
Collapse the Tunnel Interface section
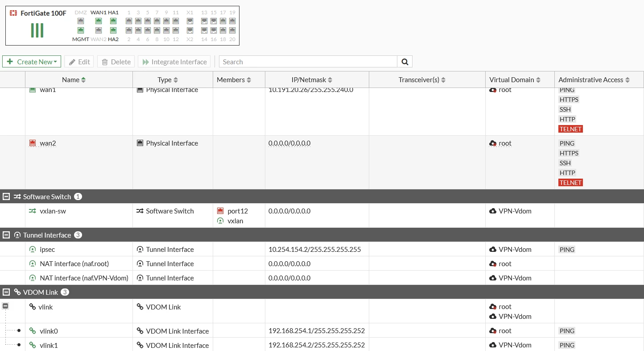click(x=6, y=235)
